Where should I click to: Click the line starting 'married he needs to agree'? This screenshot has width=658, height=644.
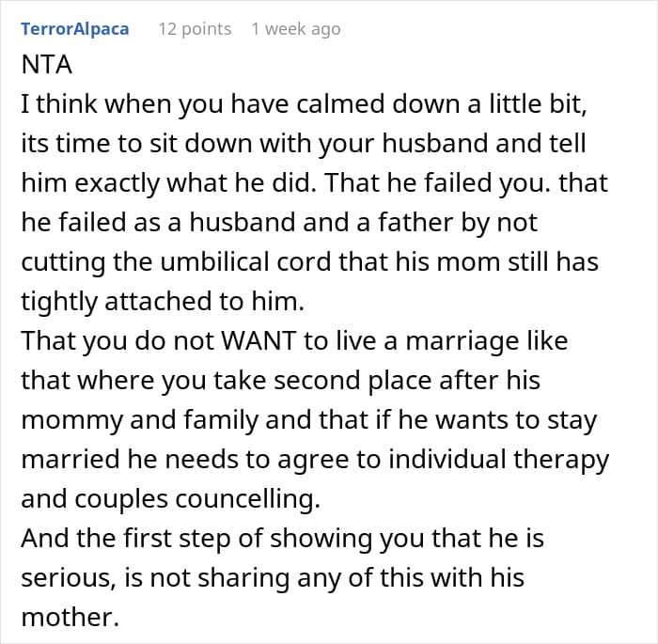(x=315, y=460)
